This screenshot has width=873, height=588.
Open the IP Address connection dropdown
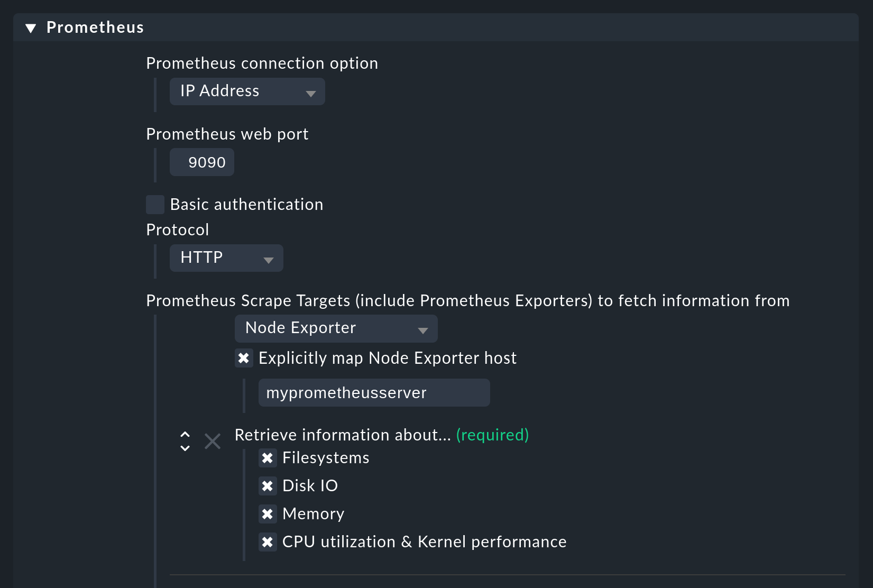[x=247, y=91]
